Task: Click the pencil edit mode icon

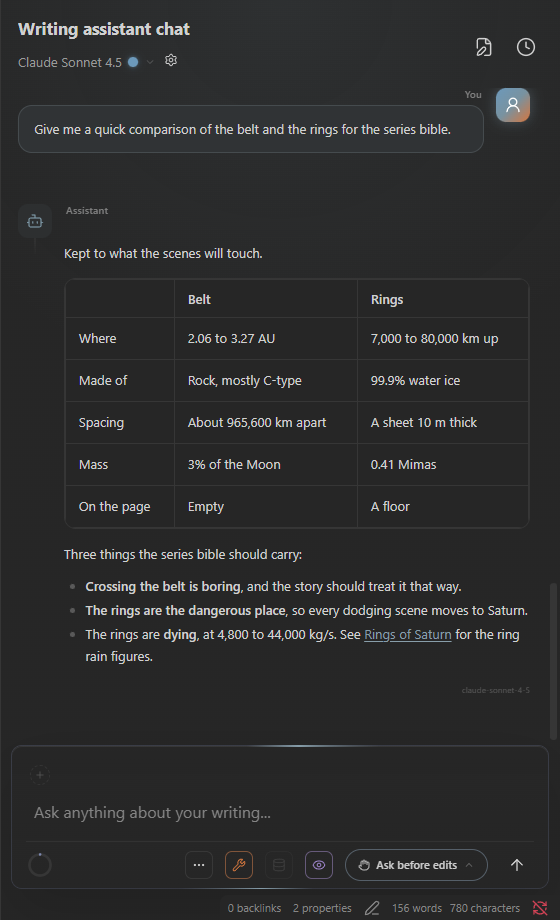Action: (372, 908)
